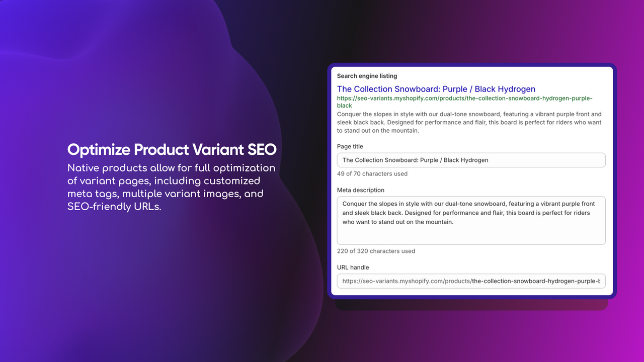Click the Optimize Product Variant SEO heading

coord(172,149)
